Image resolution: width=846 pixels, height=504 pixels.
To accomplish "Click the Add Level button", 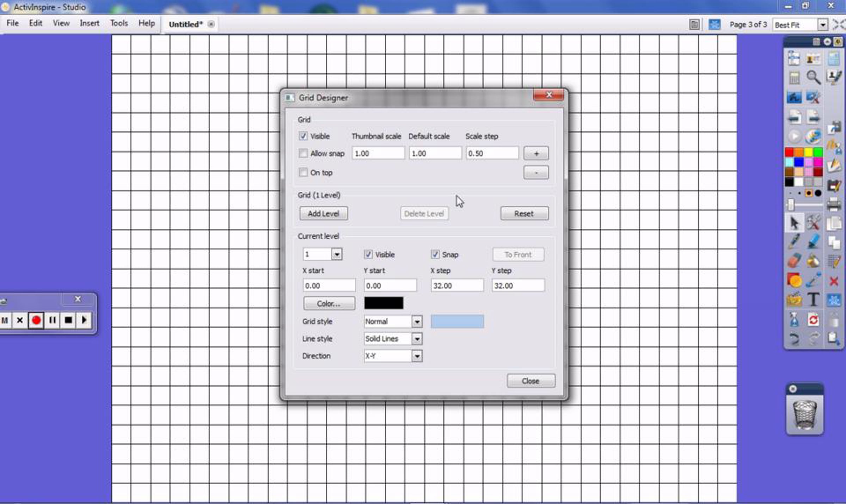I will [x=323, y=214].
